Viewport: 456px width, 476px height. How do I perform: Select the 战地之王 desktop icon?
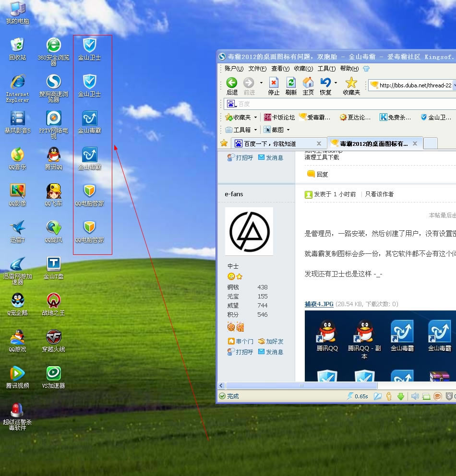click(x=53, y=304)
